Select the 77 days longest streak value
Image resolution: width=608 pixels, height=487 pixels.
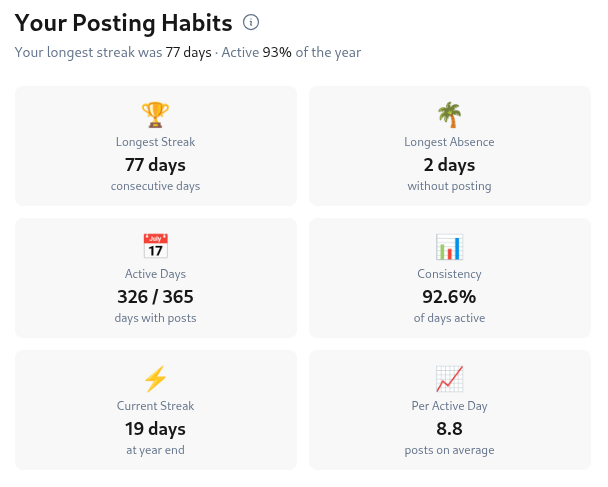tap(155, 165)
